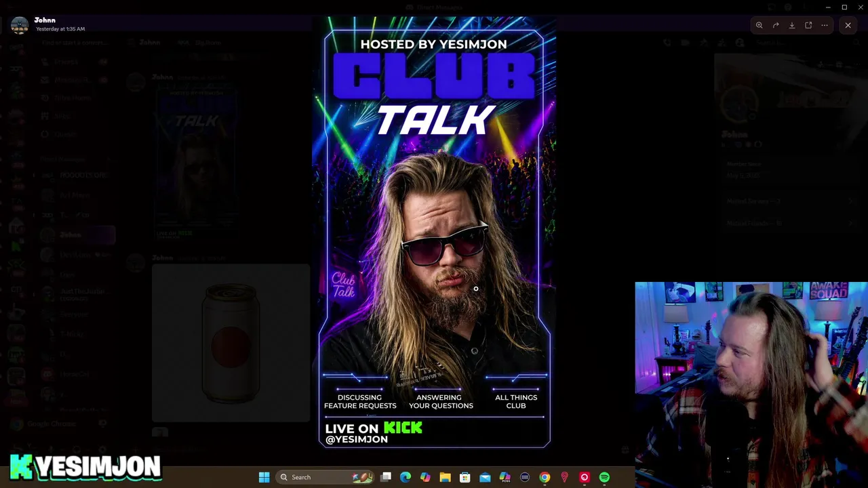Open the dark round app icon beside Chrome
Viewport: 868px width, 488px height.
tap(525, 477)
